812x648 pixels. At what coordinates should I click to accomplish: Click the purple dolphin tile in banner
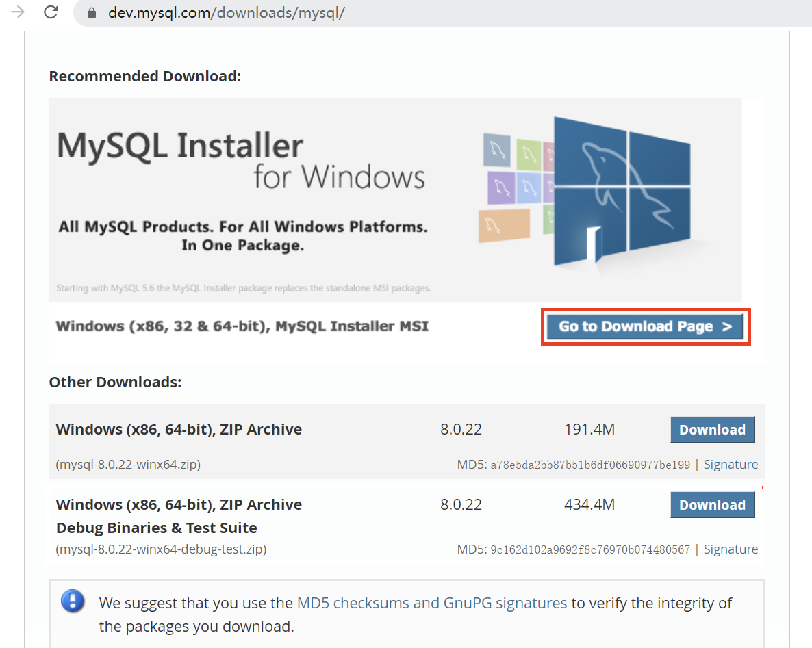(x=501, y=187)
